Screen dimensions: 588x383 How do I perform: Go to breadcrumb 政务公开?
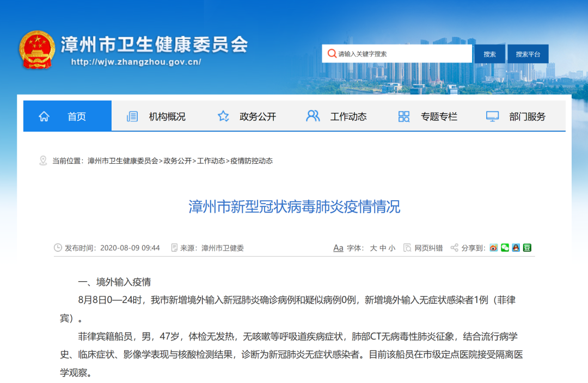(x=177, y=161)
